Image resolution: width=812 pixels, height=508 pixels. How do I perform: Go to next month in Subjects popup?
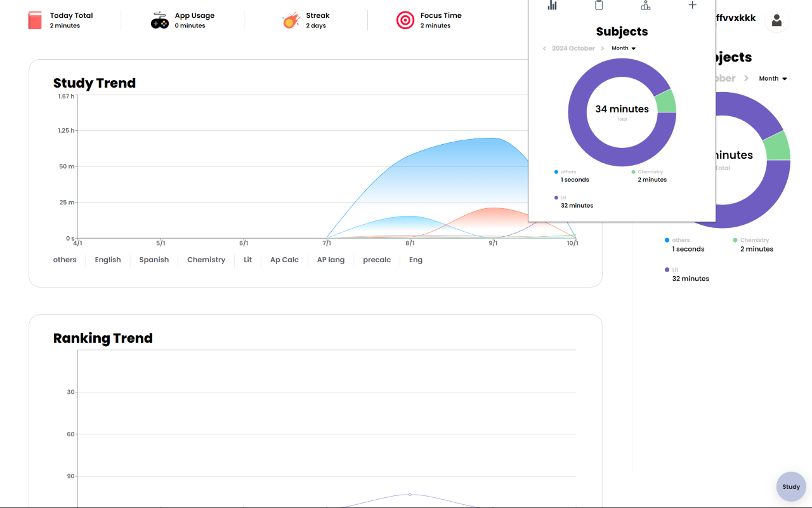602,48
